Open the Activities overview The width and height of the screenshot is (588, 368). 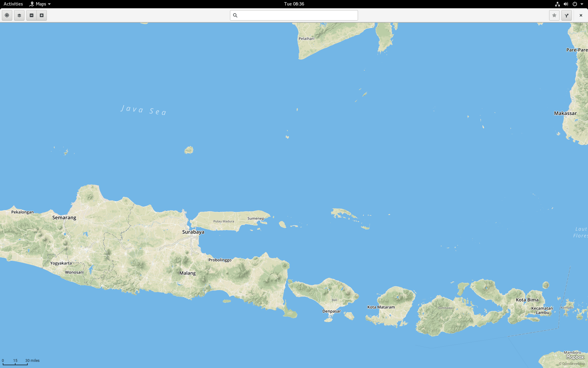point(13,4)
